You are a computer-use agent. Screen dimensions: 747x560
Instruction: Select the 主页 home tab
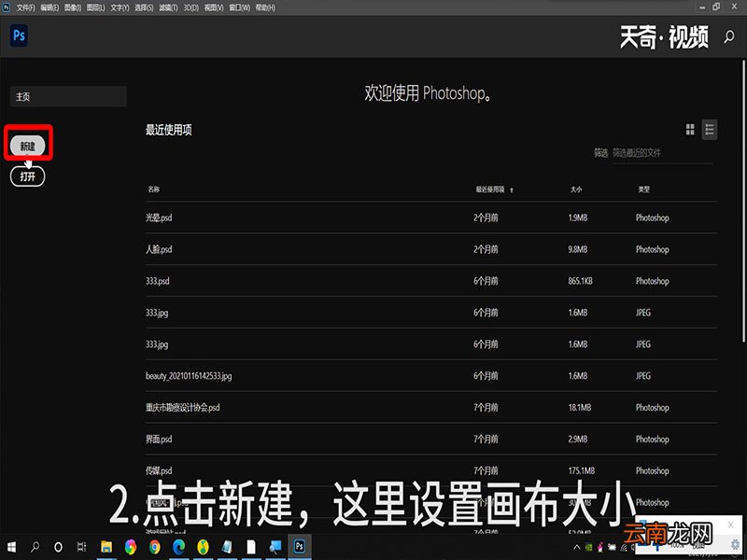[68, 97]
